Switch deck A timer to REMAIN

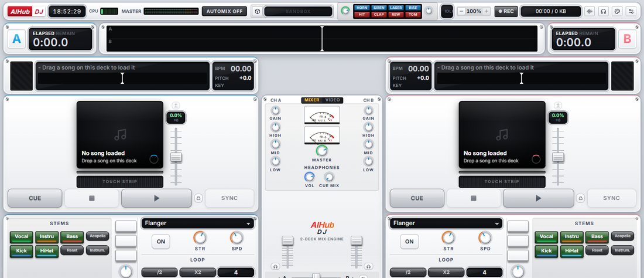pyautogui.click(x=66, y=33)
